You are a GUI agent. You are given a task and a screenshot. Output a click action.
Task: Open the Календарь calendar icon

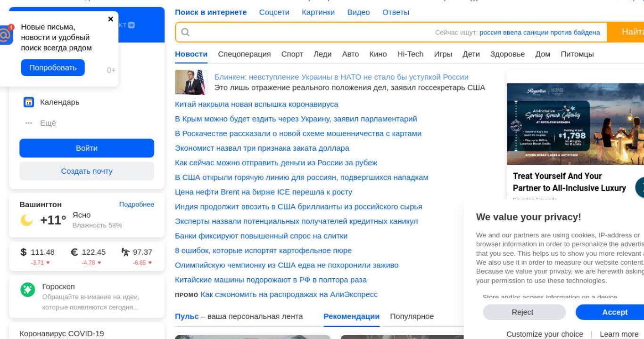pyautogui.click(x=28, y=102)
